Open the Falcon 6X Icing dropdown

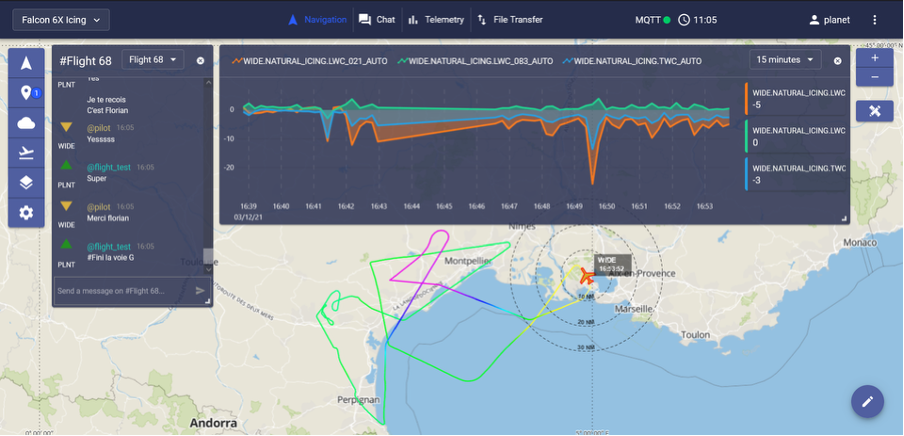[x=61, y=20]
